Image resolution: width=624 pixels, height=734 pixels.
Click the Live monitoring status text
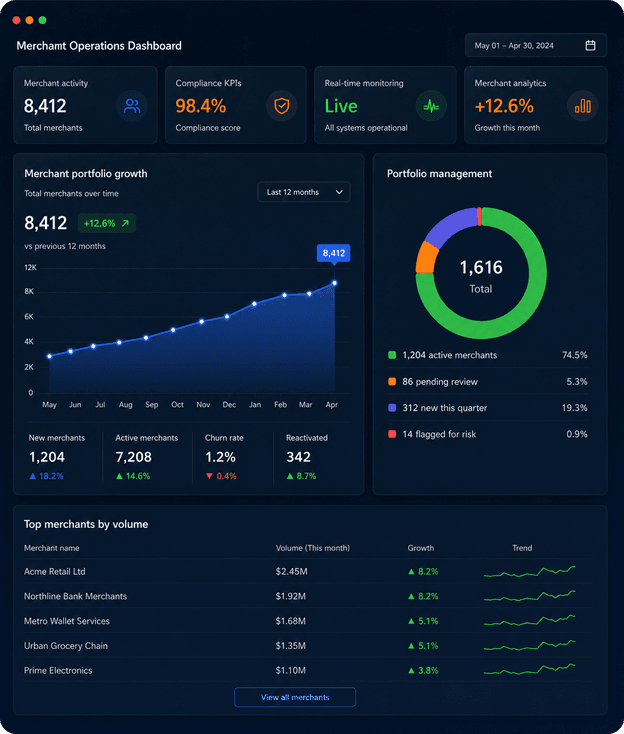click(x=341, y=106)
